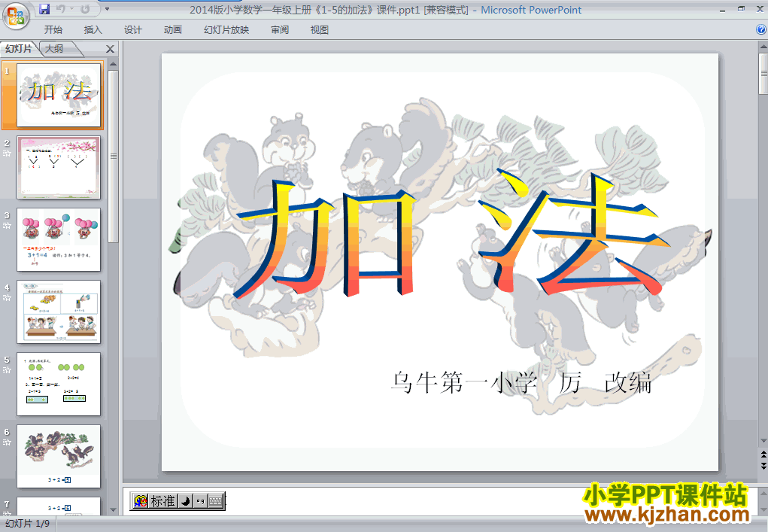The width and height of the screenshot is (768, 532).
Task: Click the thumbnail pane scrollbar thumb
Action: pos(114,157)
